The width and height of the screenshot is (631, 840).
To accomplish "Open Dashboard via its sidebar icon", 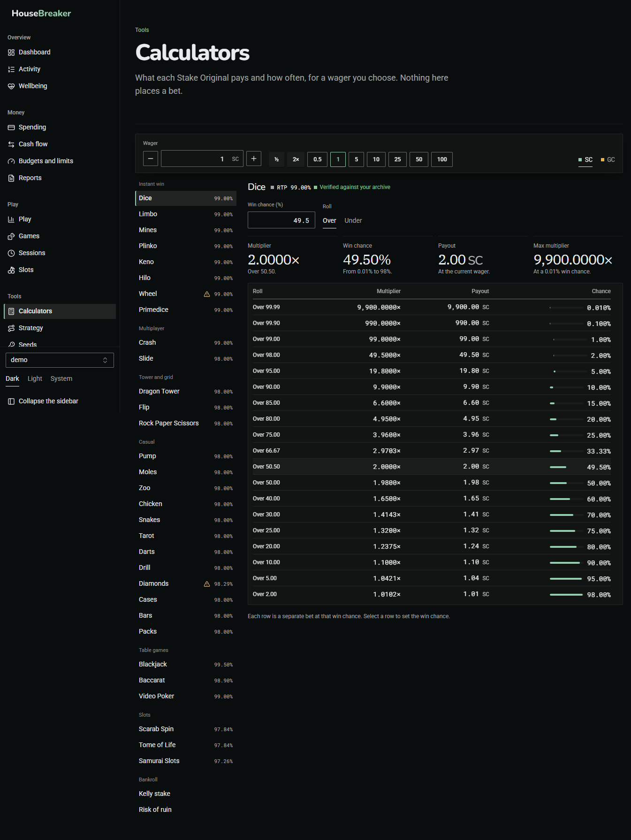I will click(11, 53).
